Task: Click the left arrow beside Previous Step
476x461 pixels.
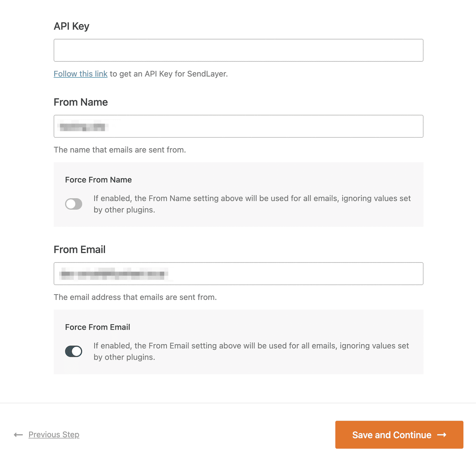Action: coord(18,434)
